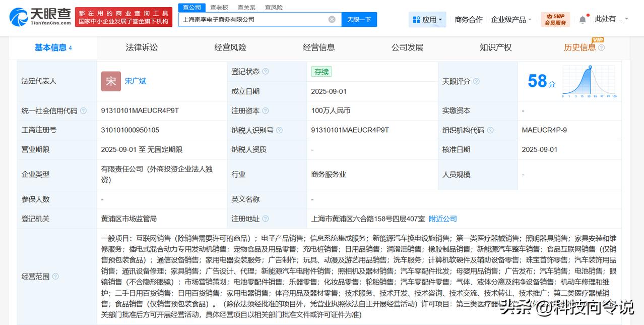Click the 成立日期 value 2025-09-01

point(329,91)
